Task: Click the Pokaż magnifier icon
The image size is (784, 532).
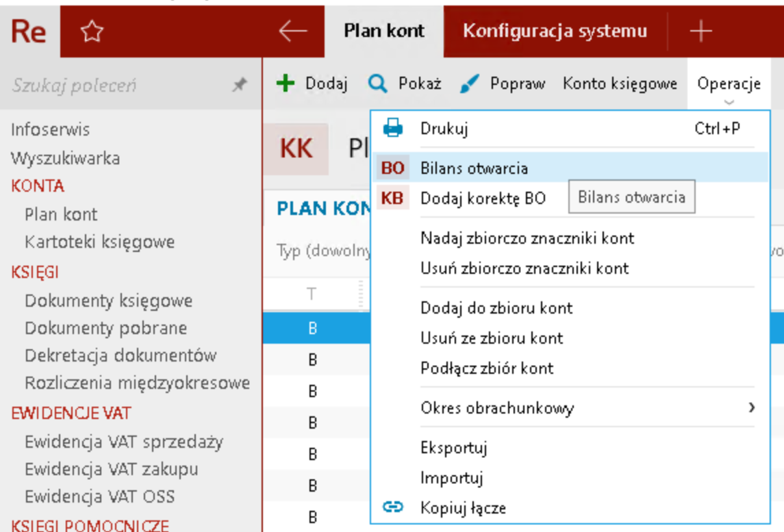Action: tap(377, 84)
